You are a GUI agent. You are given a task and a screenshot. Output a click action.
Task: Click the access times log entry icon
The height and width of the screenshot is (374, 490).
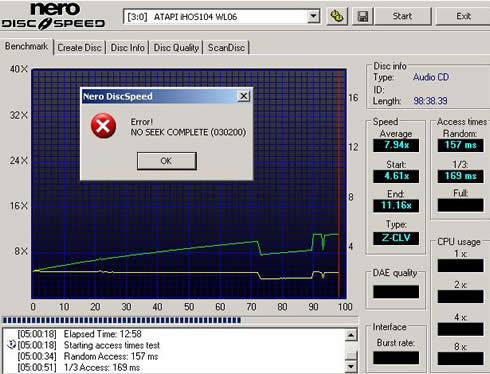11,344
